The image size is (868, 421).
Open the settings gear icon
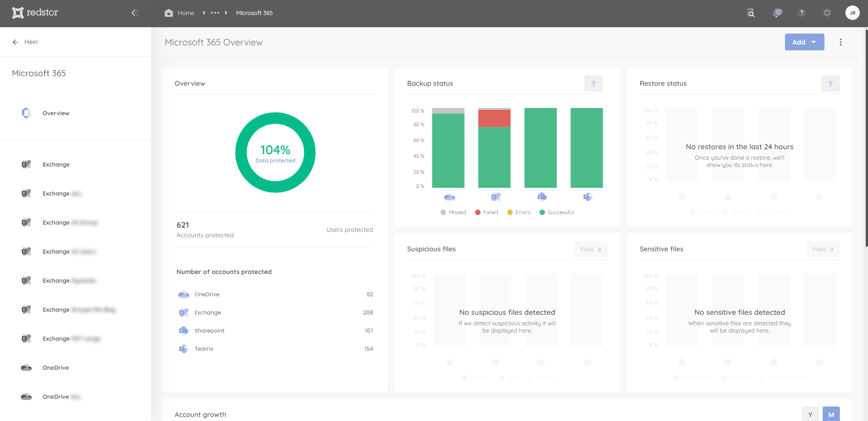click(827, 13)
